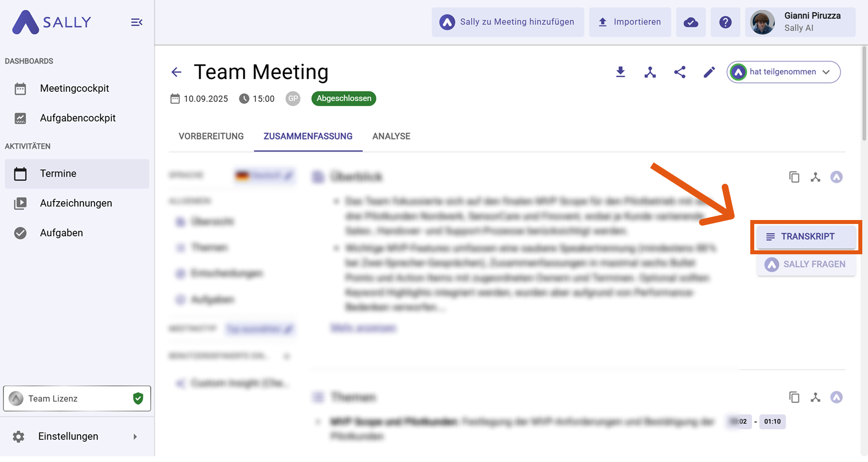Click the share icon in meeting header
Image resolution: width=868 pixels, height=462 pixels.
[680, 72]
